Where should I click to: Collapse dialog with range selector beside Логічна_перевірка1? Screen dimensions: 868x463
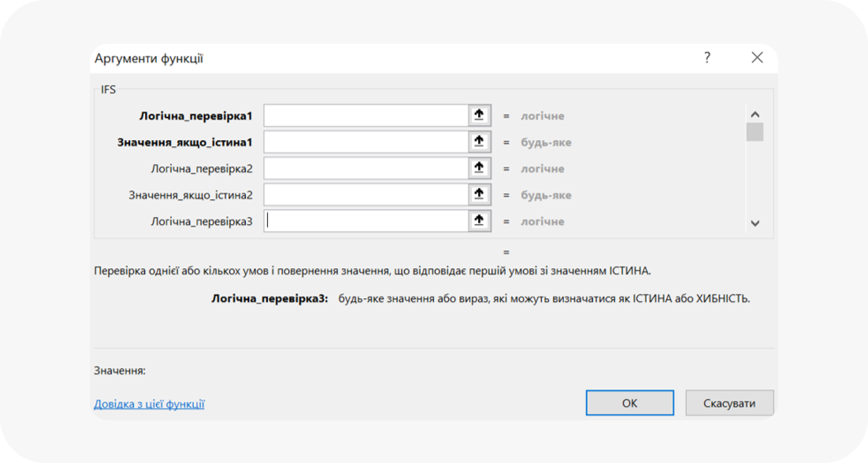480,115
